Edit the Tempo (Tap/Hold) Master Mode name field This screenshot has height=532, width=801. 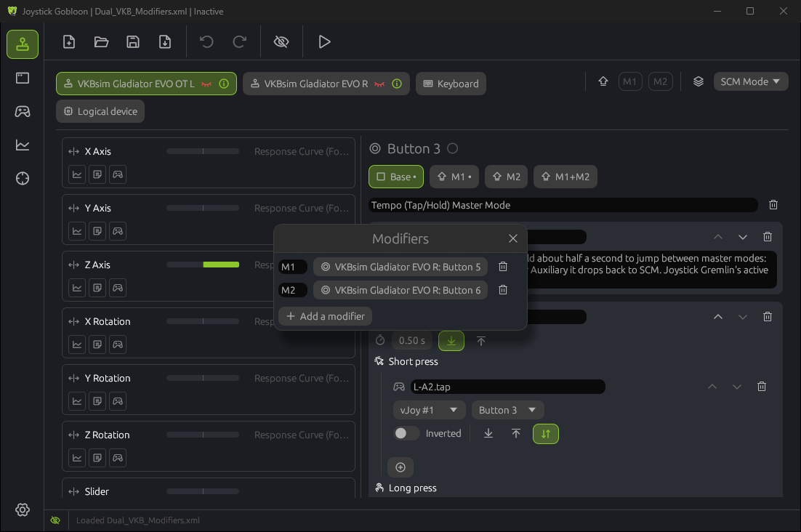(563, 205)
